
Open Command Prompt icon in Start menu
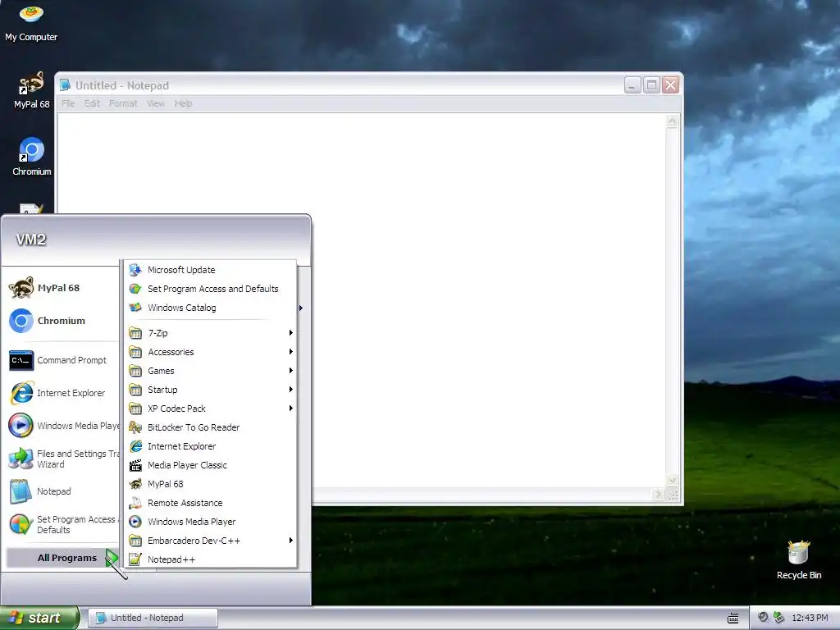21,360
